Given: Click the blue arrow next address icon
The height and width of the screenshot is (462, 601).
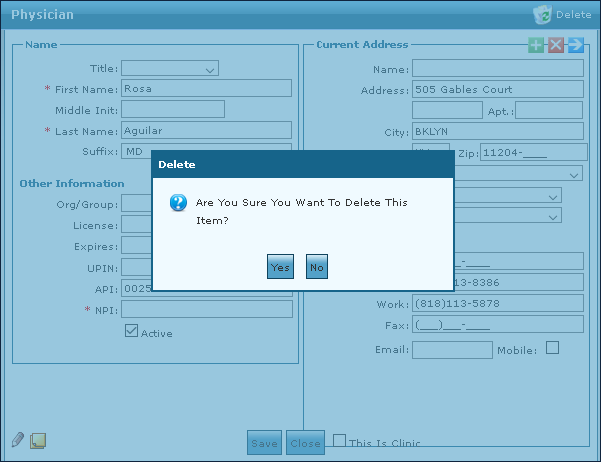Looking at the screenshot, I should point(575,45).
